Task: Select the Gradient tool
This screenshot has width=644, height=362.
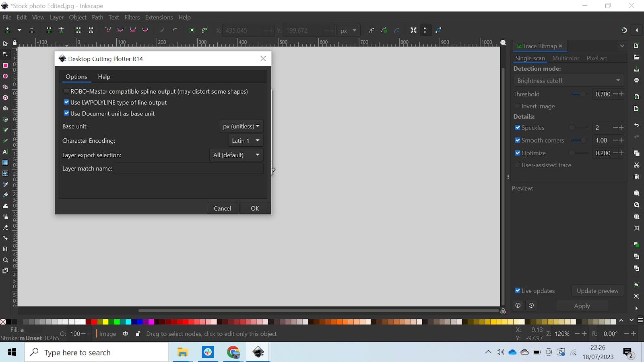Action: 5,162
